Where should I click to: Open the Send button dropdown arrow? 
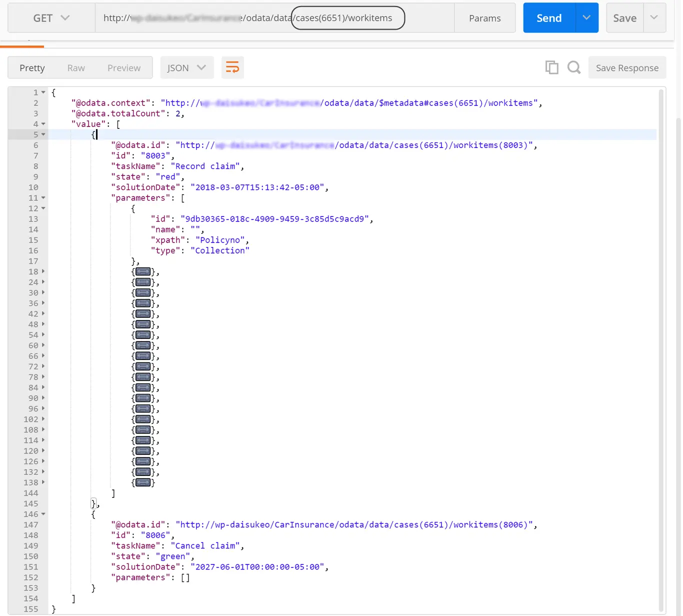(586, 18)
